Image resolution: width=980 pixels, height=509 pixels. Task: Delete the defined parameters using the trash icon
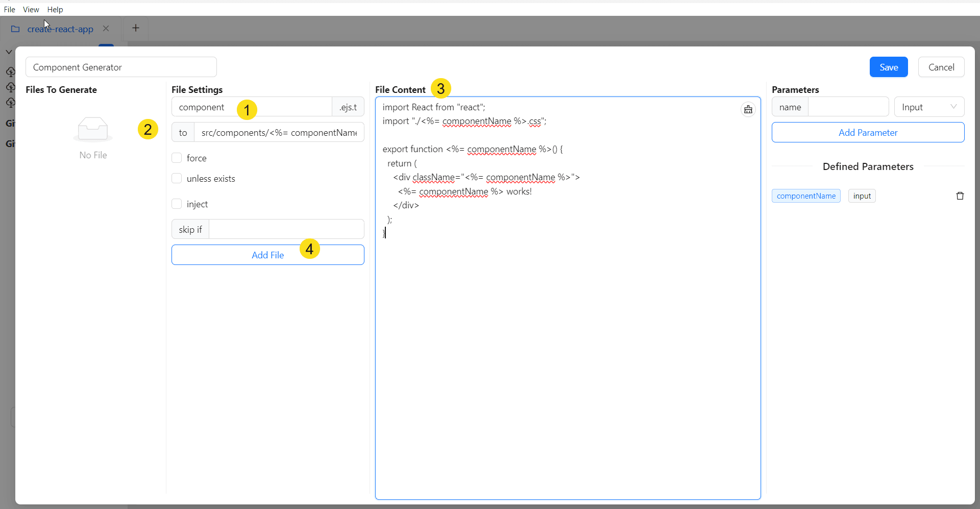tap(960, 196)
